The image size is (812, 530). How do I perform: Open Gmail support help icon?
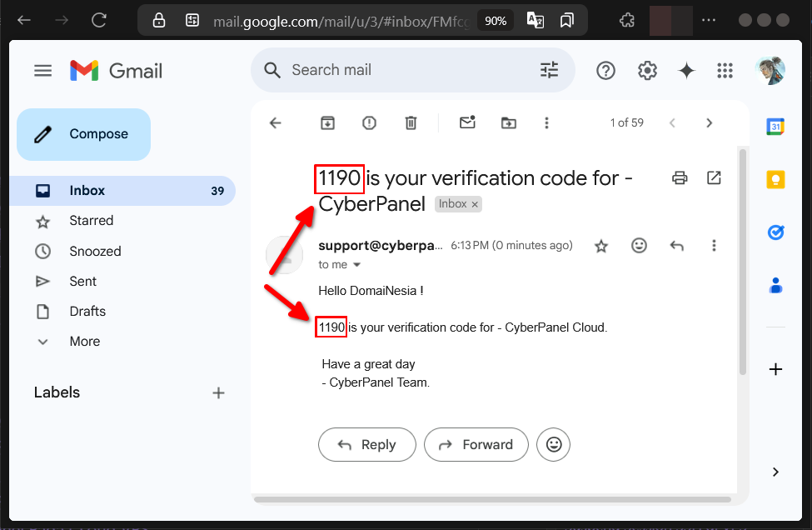click(x=605, y=71)
